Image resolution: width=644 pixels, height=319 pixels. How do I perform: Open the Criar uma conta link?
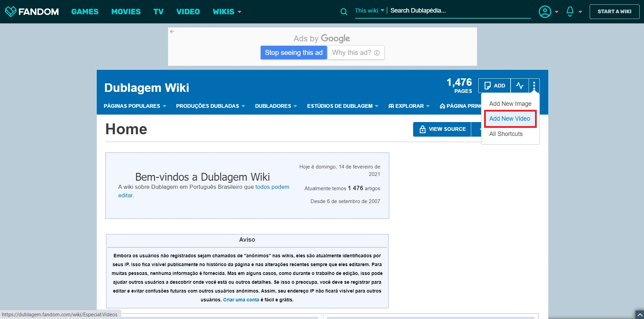(x=241, y=300)
